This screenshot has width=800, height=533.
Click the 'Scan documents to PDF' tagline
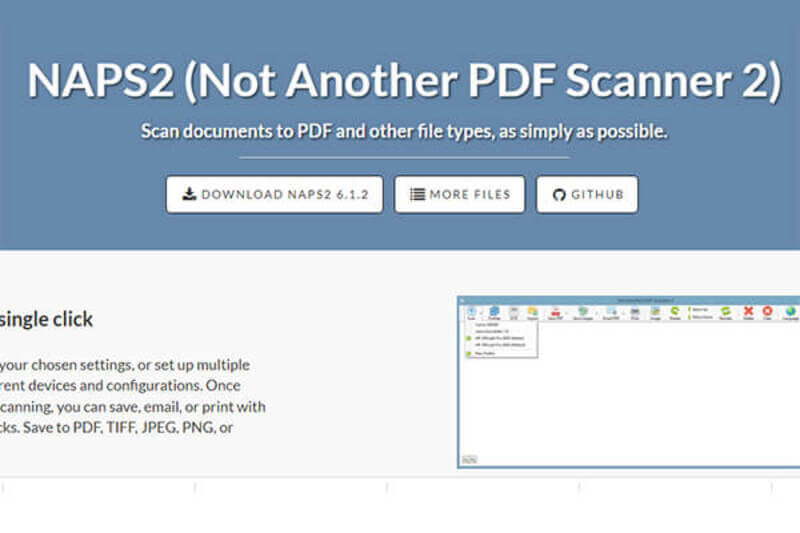[x=404, y=132]
